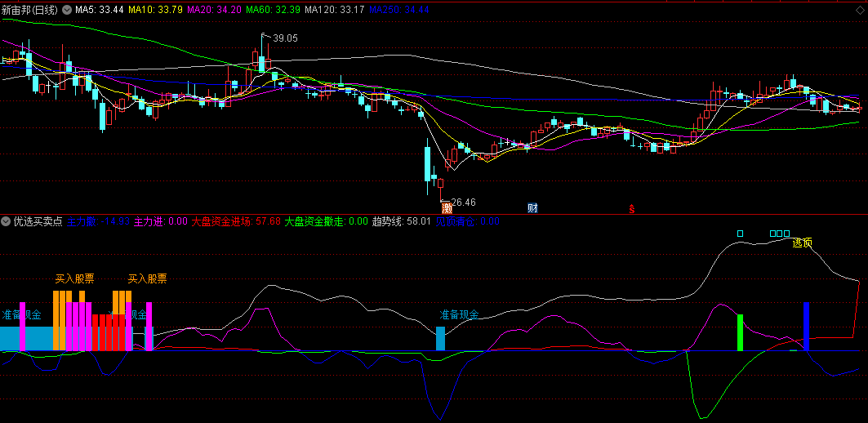Click the red $ marker icon
Image resolution: width=868 pixels, height=423 pixels.
(631, 209)
